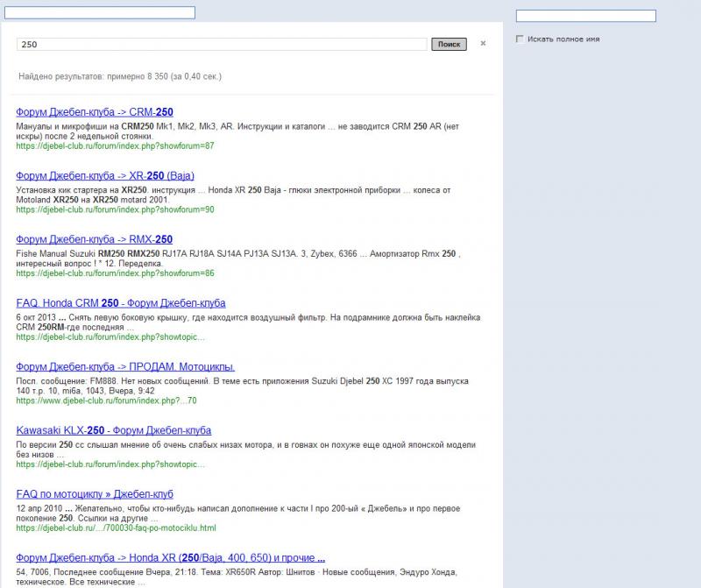Click the snippet starting with 54, 7006, Последнее сообщение

(237, 577)
